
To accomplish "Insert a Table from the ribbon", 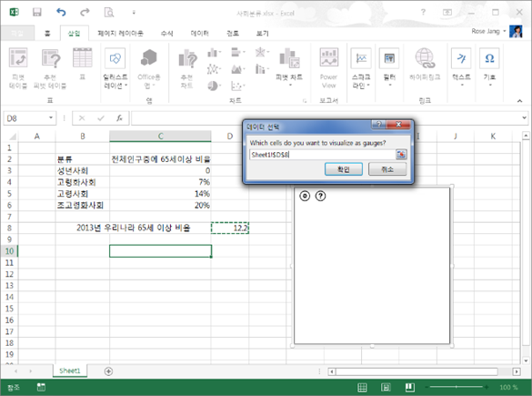I will tap(83, 65).
